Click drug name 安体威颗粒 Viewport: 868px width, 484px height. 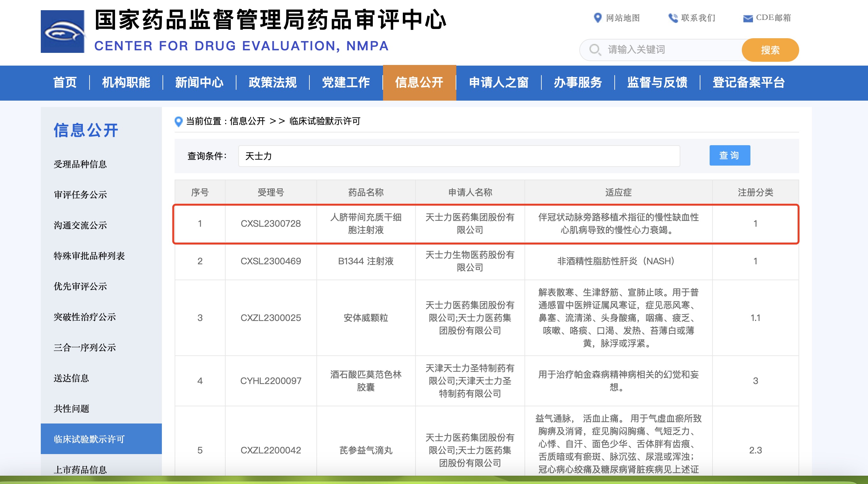point(365,317)
